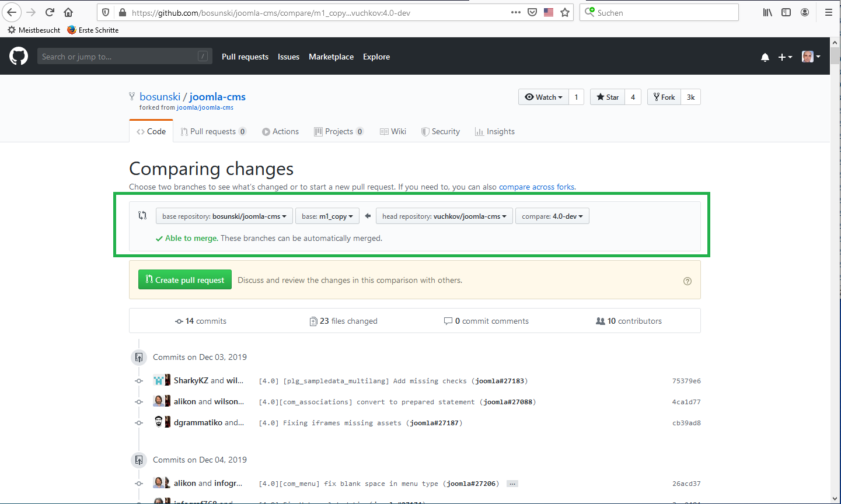Click the GitHub Octocat logo

19,57
